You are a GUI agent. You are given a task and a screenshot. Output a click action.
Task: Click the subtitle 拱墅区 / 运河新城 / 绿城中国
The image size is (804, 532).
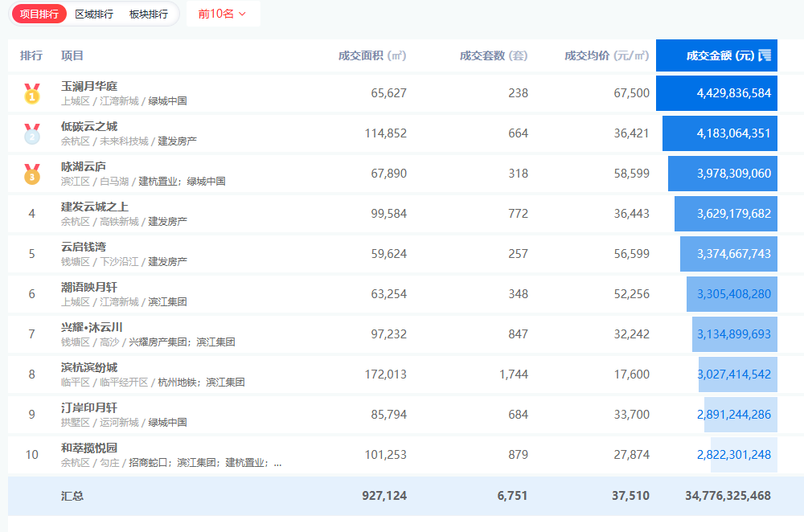124,423
